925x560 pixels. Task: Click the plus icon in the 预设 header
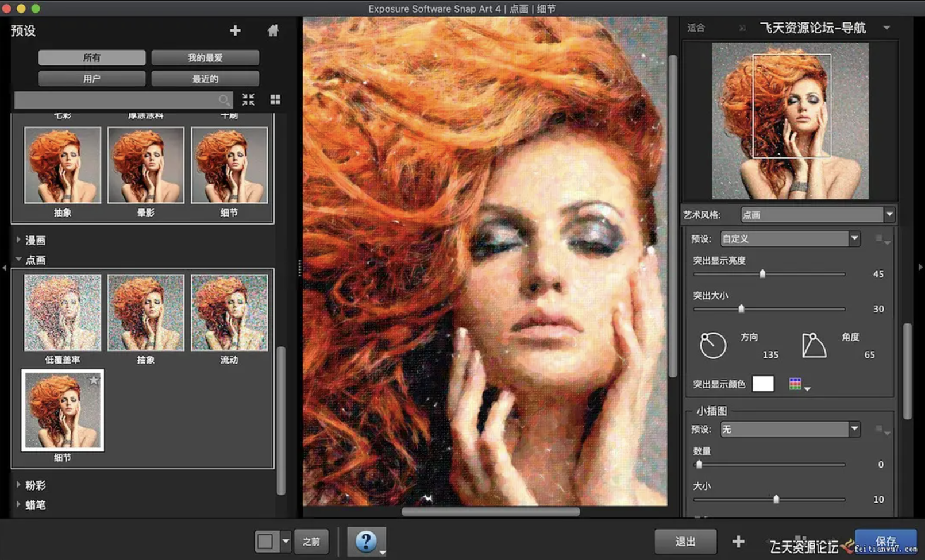click(x=235, y=30)
